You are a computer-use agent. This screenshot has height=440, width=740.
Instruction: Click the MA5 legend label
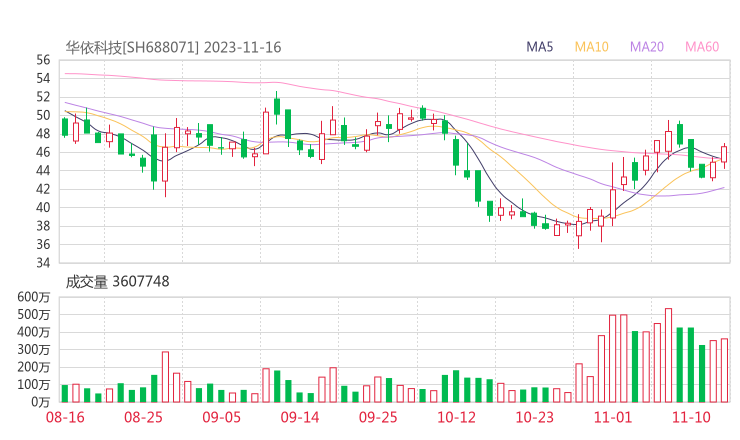pos(539,47)
